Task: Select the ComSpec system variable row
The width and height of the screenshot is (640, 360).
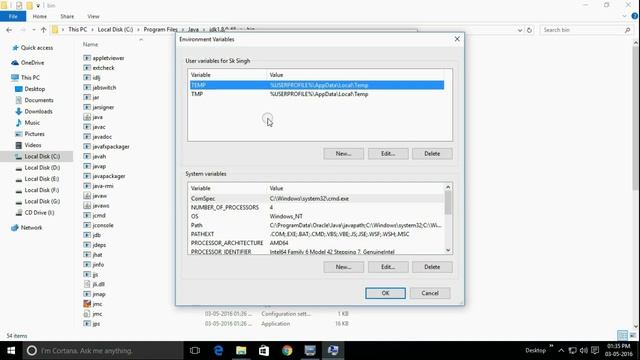Action: (x=317, y=199)
